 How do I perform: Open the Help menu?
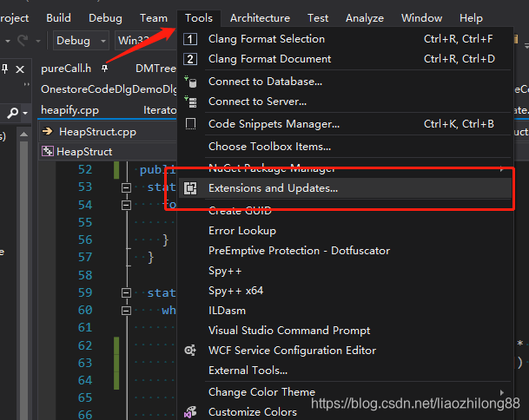tap(471, 18)
